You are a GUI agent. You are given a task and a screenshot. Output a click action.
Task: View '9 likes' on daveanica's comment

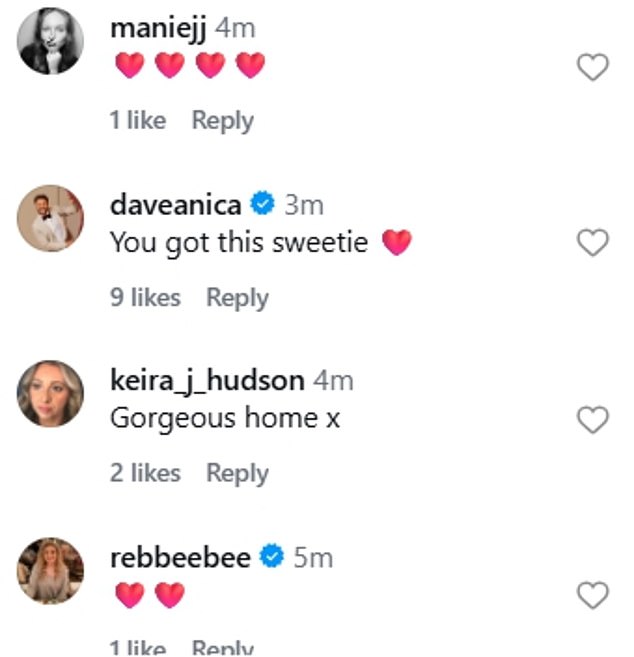point(145,297)
